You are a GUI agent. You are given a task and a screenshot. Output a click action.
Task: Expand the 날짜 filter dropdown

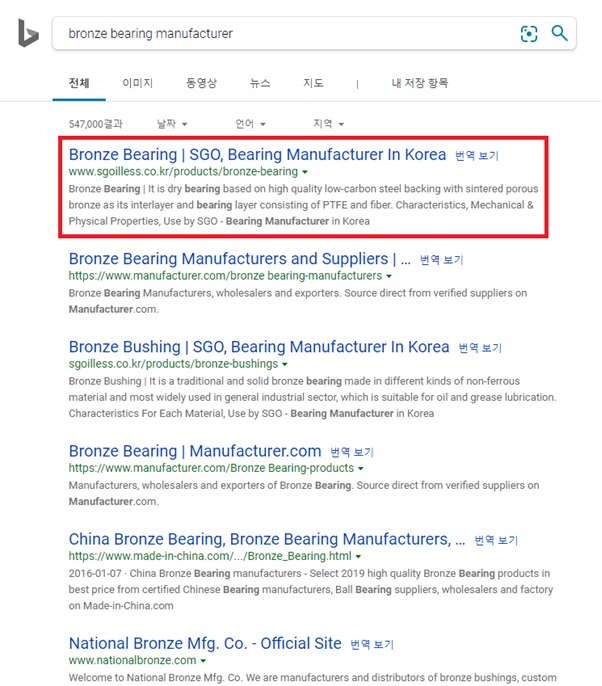172,124
